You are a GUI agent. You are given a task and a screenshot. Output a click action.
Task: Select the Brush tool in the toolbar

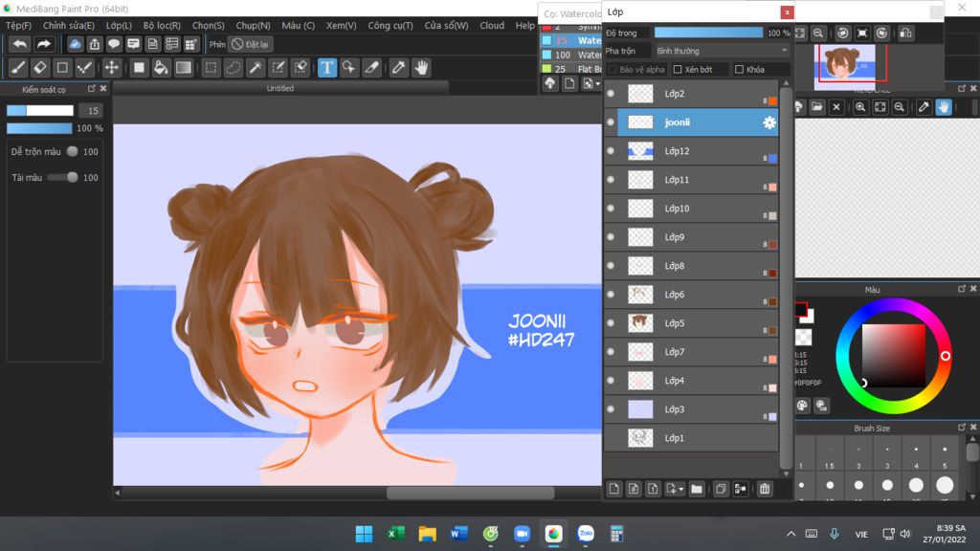click(18, 68)
